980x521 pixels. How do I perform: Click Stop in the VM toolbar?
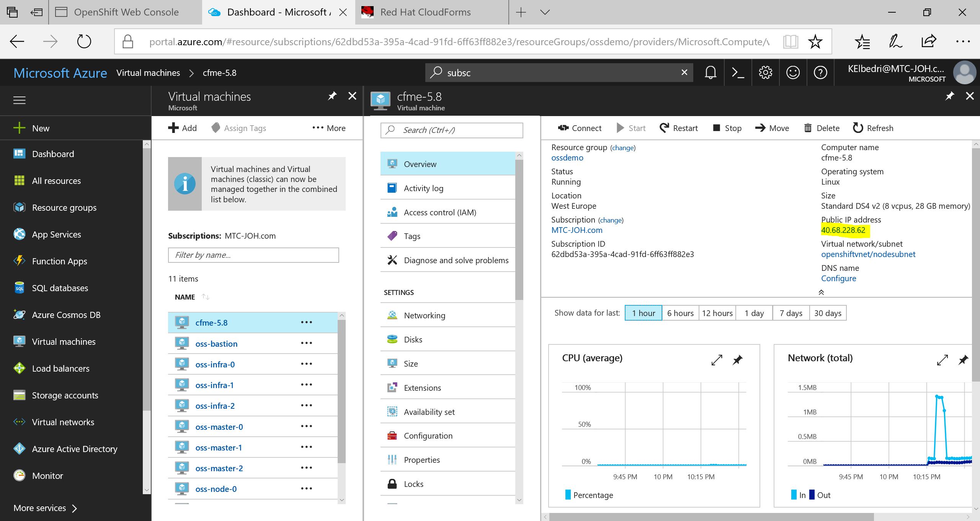tap(727, 128)
